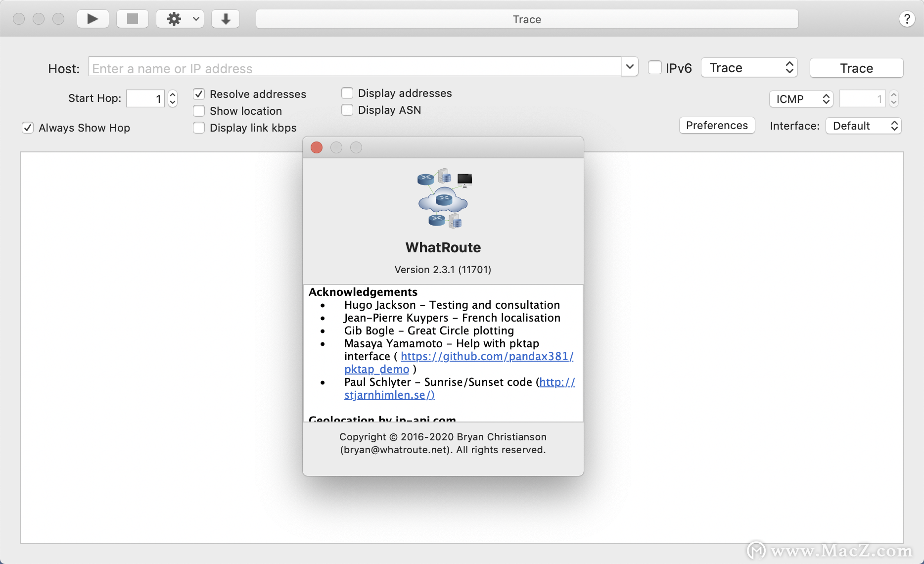
Task: Click the Start Hop stepper arrows
Action: point(173,98)
